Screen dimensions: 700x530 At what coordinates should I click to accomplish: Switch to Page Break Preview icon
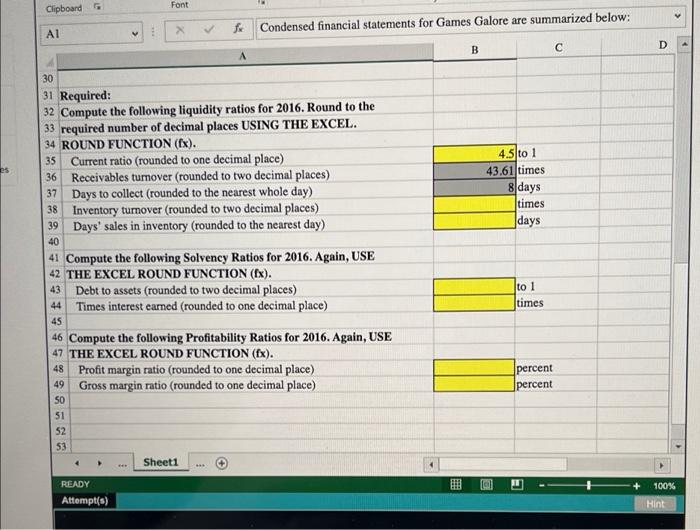pyautogui.click(x=517, y=484)
